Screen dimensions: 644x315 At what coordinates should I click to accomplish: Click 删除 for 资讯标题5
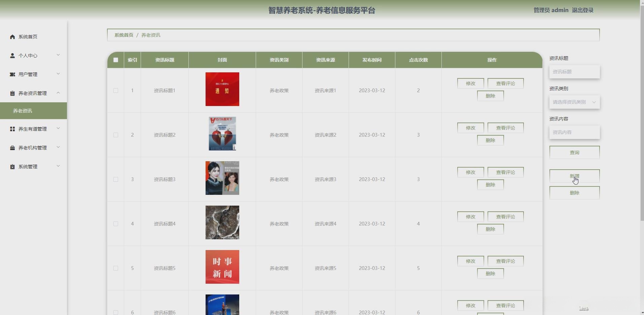tap(490, 274)
